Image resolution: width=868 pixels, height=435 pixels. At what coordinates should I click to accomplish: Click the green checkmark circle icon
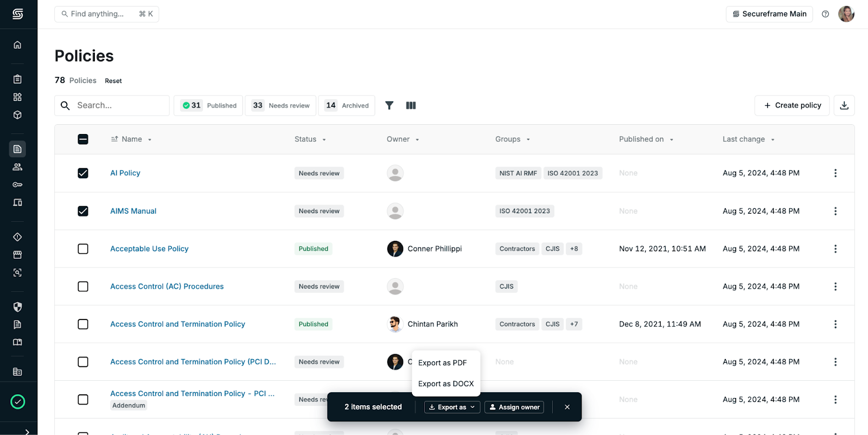point(18,402)
